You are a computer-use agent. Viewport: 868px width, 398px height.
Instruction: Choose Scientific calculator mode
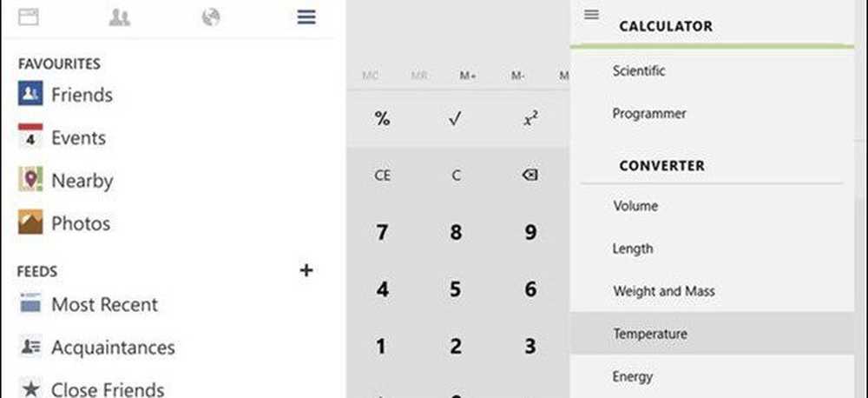tap(639, 71)
